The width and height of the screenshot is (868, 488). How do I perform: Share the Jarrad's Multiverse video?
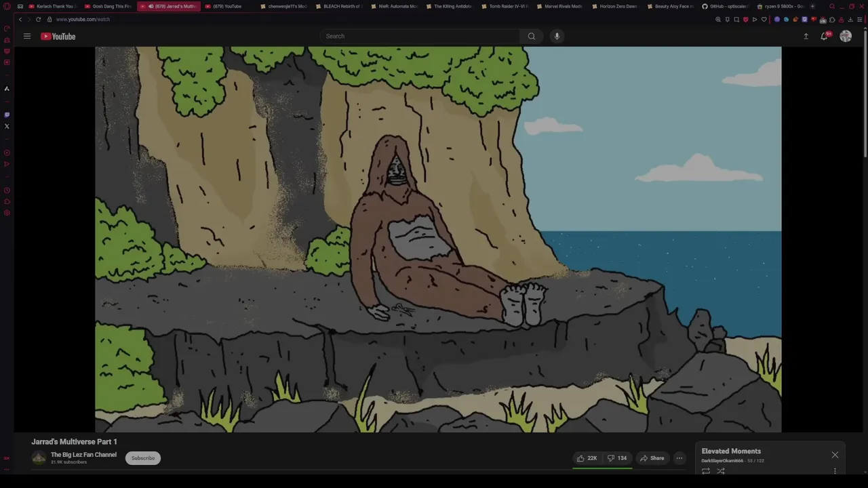click(x=652, y=458)
